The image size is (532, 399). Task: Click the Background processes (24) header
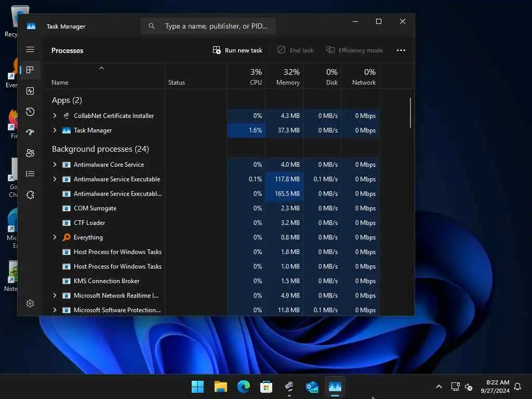click(100, 149)
